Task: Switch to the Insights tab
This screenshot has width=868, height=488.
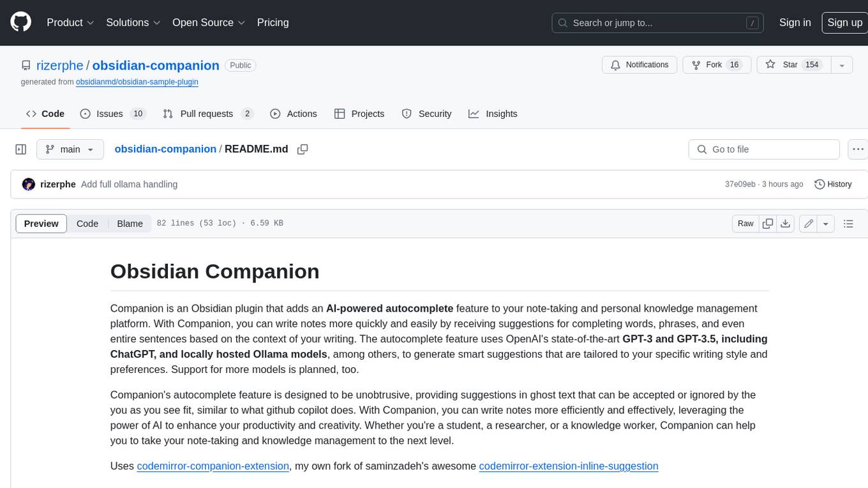Action: 493,114
